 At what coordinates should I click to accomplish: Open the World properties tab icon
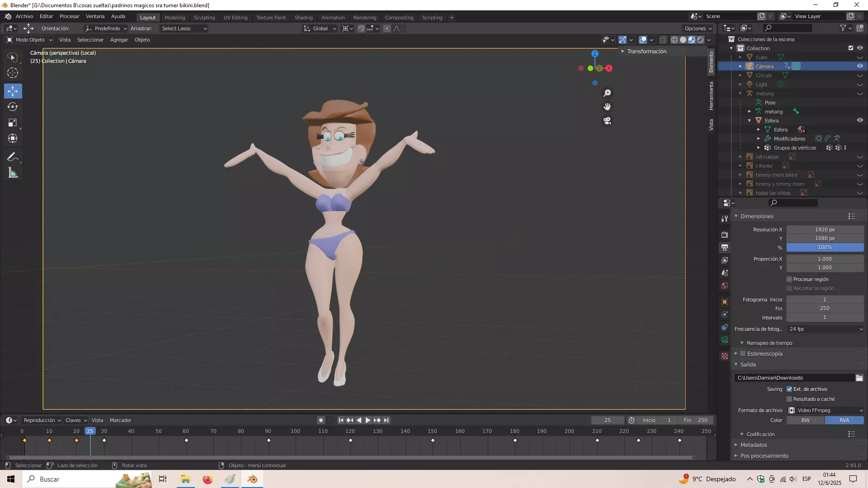point(725,286)
